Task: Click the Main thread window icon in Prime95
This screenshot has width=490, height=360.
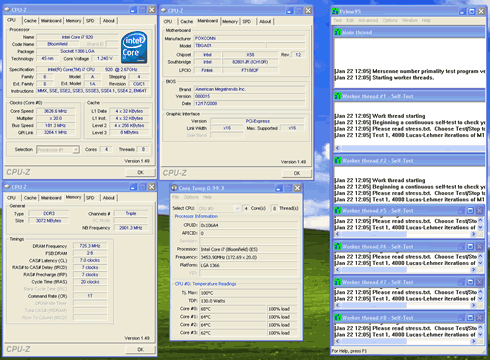Action: click(x=337, y=32)
